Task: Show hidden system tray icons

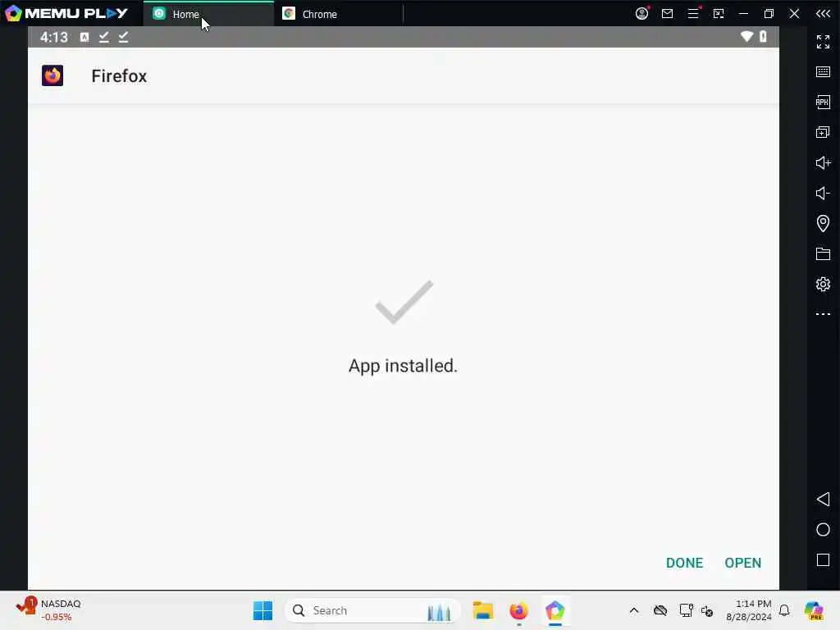Action: pos(634,610)
